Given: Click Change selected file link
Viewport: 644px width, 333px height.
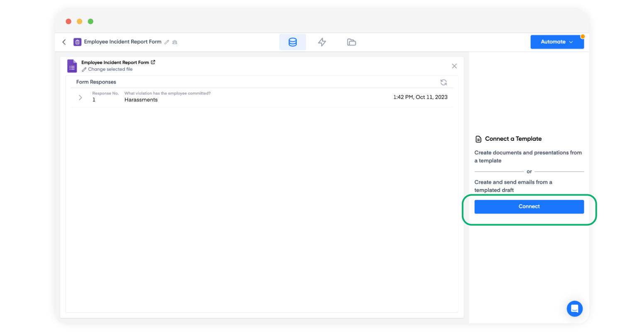Looking at the screenshot, I should pos(107,69).
